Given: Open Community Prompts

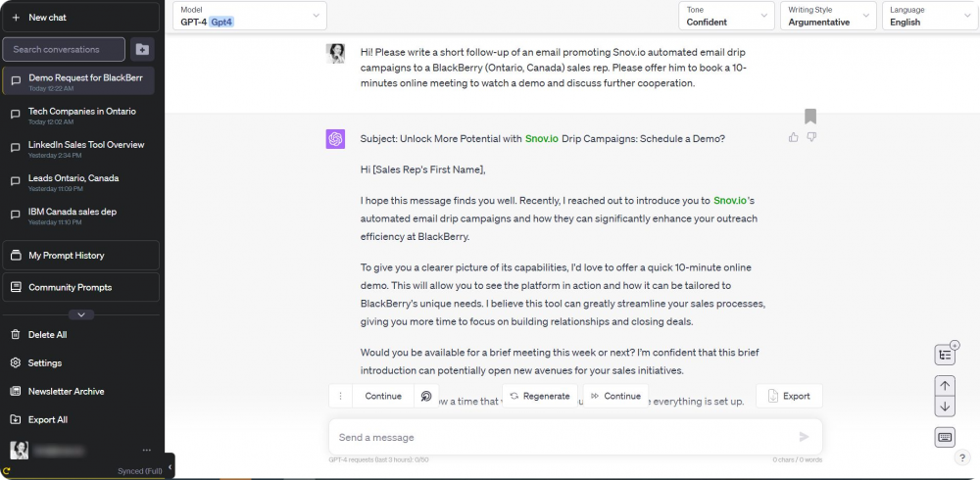Looking at the screenshot, I should point(80,287).
